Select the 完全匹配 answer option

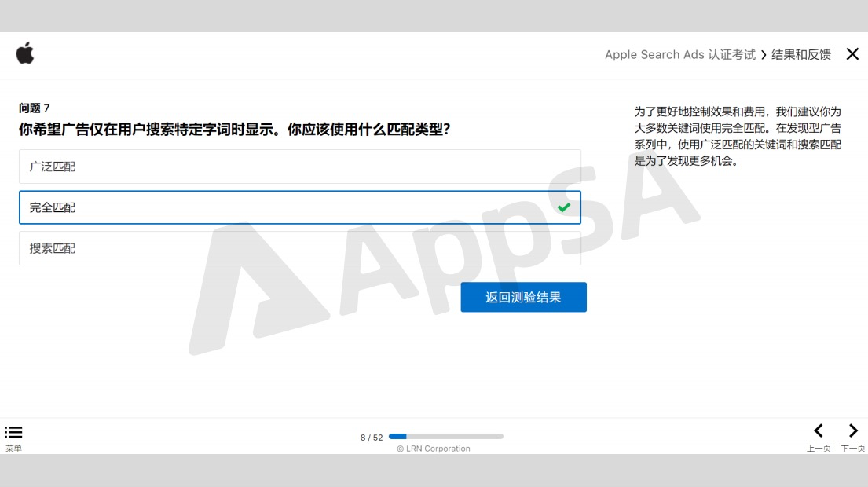coord(300,207)
